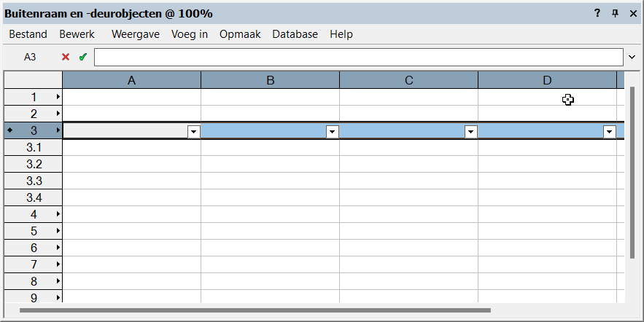Open the Opmaak menu

pyautogui.click(x=240, y=34)
